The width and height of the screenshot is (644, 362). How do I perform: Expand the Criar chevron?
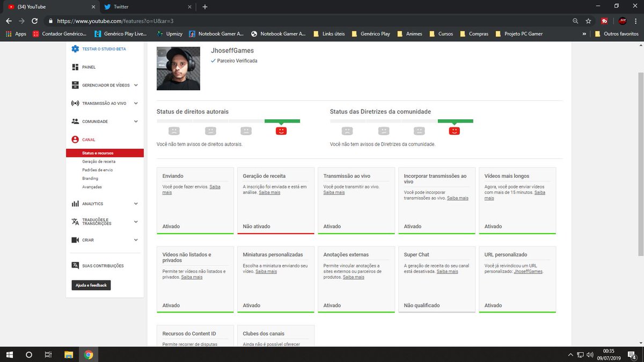click(136, 240)
